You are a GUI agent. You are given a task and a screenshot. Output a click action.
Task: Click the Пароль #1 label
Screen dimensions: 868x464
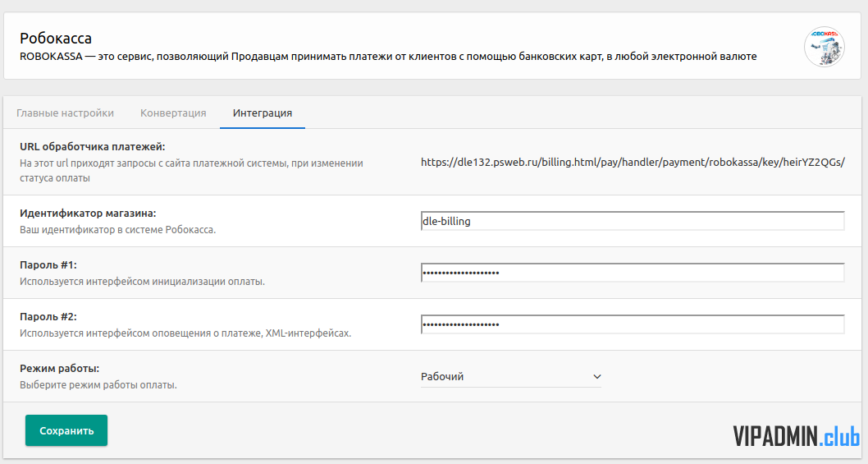coord(48,265)
